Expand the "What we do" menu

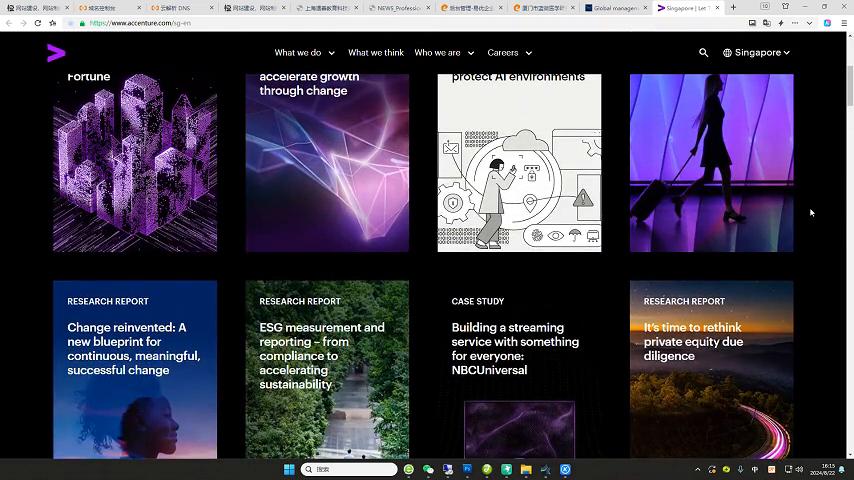click(x=303, y=53)
